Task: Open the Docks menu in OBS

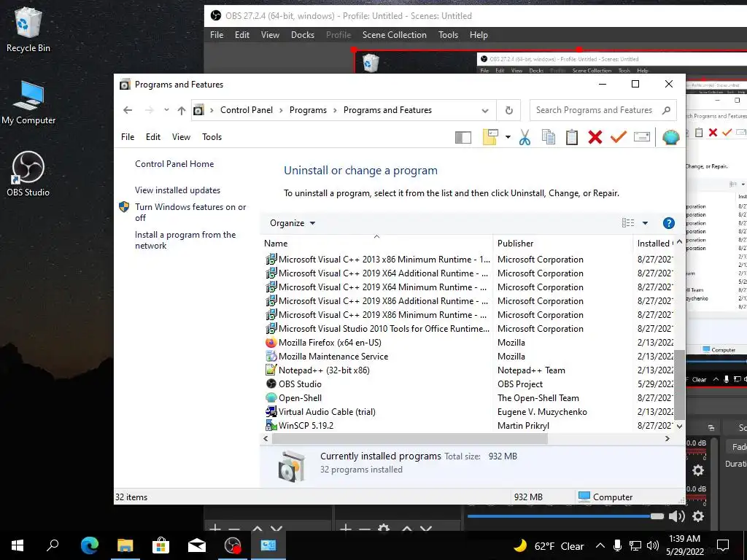Action: pyautogui.click(x=303, y=35)
